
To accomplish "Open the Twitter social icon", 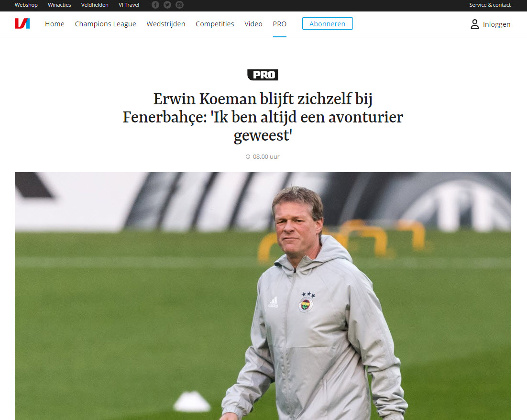I will coord(167,5).
